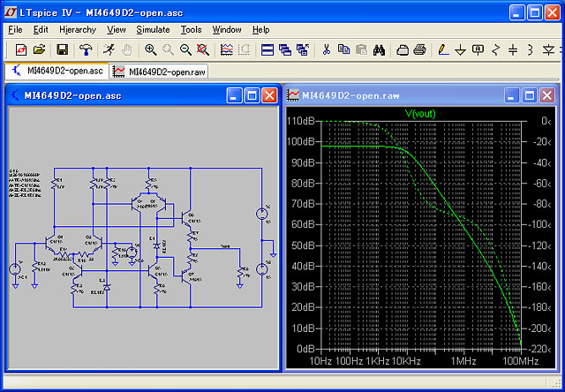565x392 pixels.
Task: Open the Hierarchy menu
Action: click(x=78, y=30)
